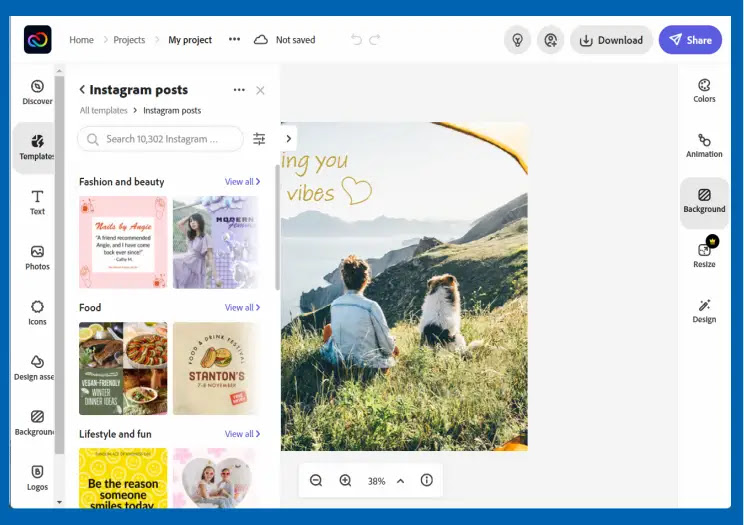Select Background in the right sidebar

pyautogui.click(x=704, y=201)
